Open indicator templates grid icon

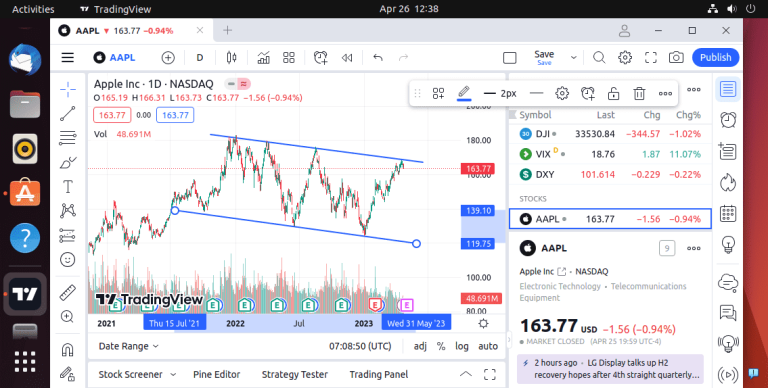point(289,58)
